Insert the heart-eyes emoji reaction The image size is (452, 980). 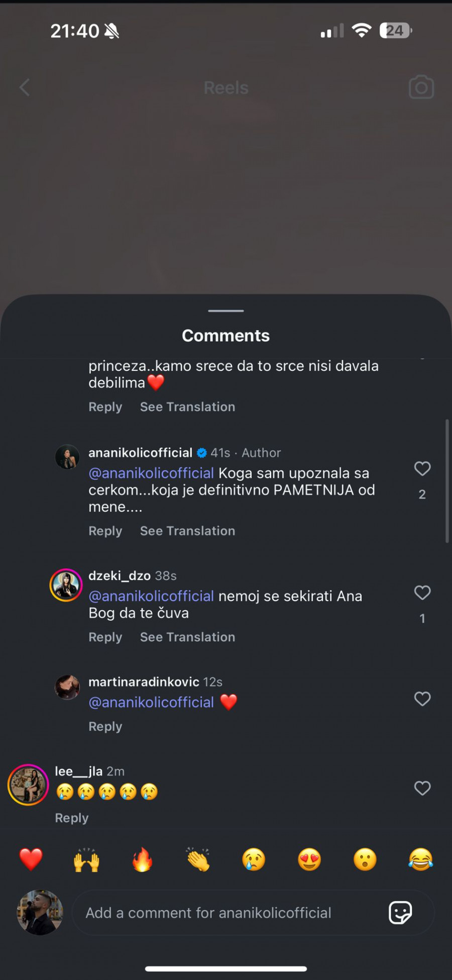point(309,859)
